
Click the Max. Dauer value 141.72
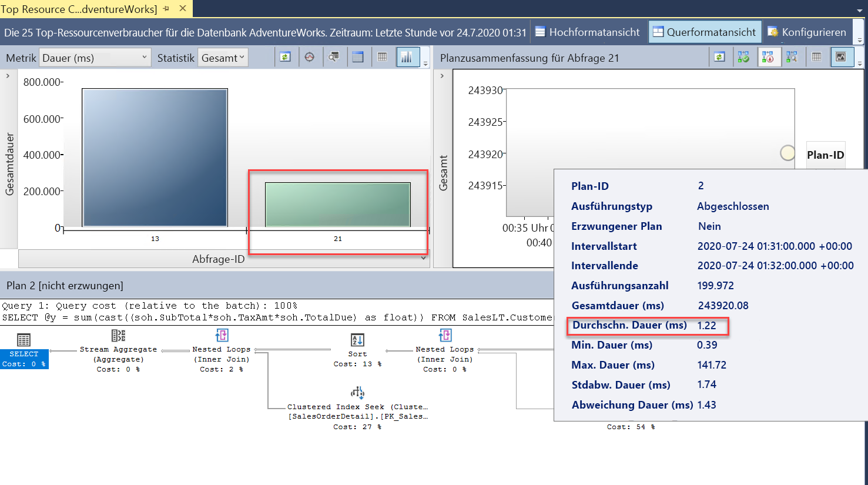pyautogui.click(x=712, y=365)
